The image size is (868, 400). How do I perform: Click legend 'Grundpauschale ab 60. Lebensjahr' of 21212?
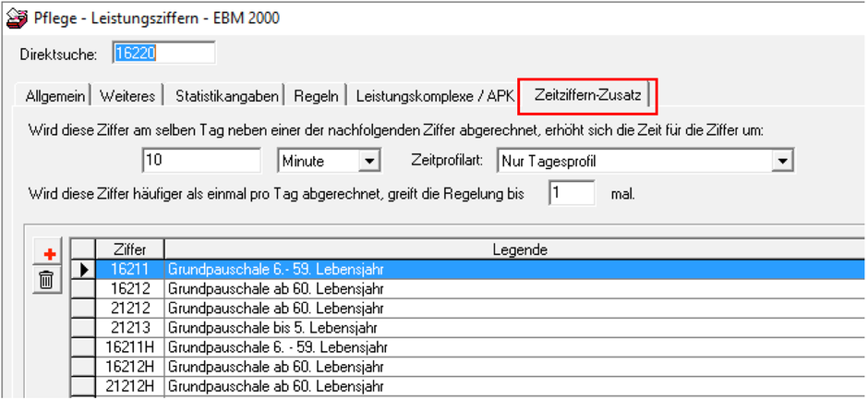(275, 309)
